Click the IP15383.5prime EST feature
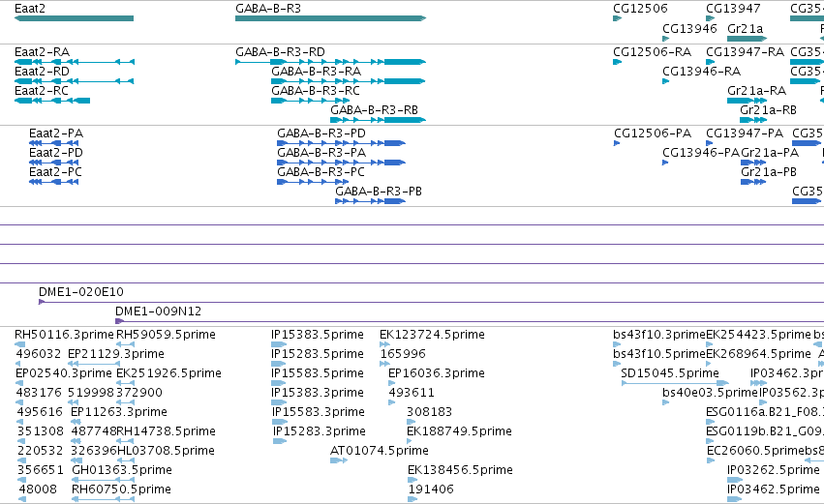Image resolution: width=824 pixels, height=504 pixels. point(279,344)
